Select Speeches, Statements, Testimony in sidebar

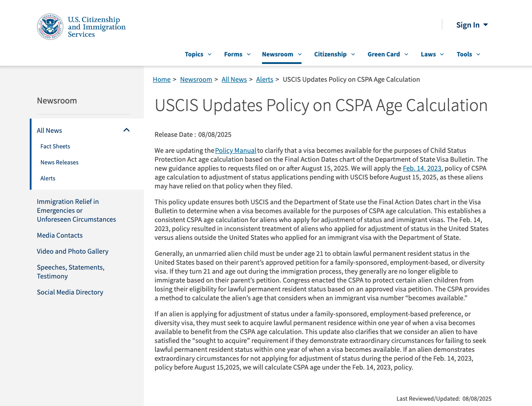70,271
